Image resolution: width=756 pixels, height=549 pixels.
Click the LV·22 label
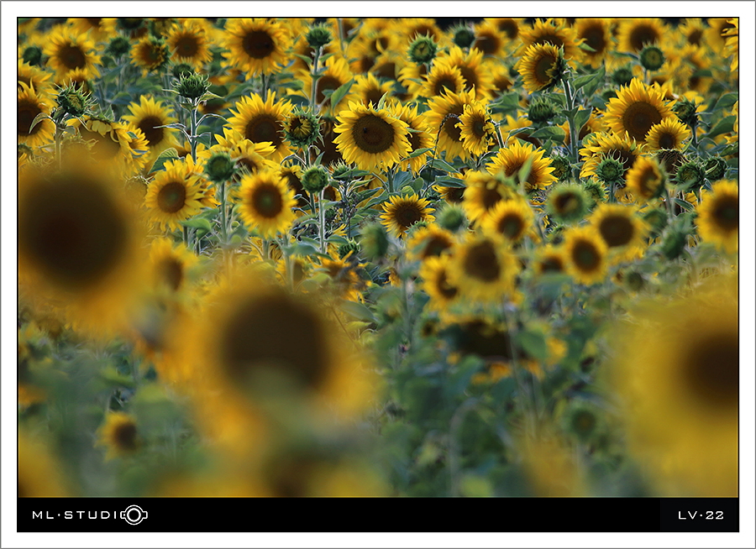[x=701, y=515]
